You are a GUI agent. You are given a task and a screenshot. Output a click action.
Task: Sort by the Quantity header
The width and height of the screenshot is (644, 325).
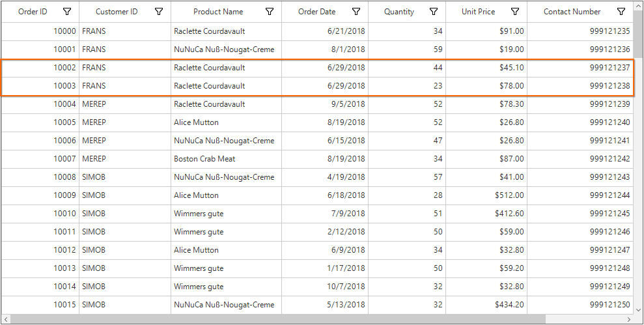click(x=399, y=12)
